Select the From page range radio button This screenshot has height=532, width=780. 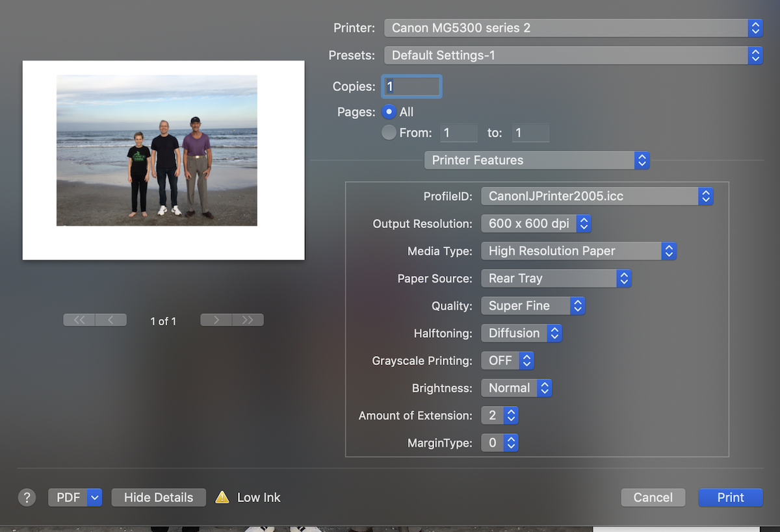tap(389, 133)
